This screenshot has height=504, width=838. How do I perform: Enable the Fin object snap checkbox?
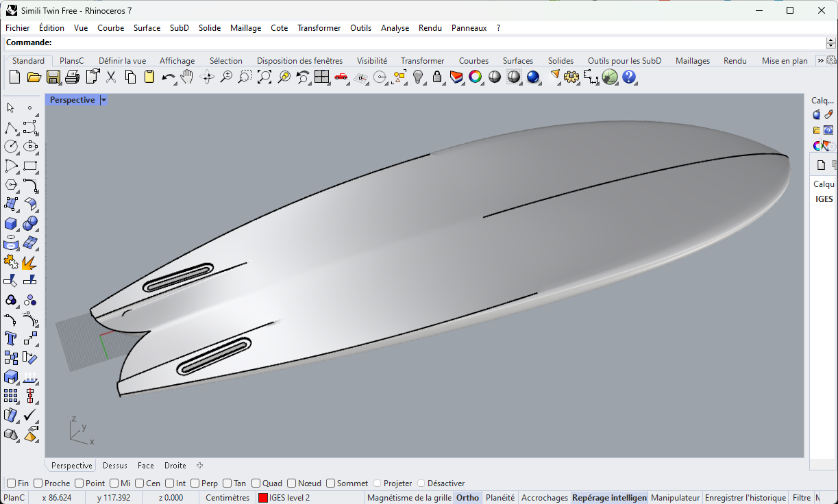coord(11,483)
